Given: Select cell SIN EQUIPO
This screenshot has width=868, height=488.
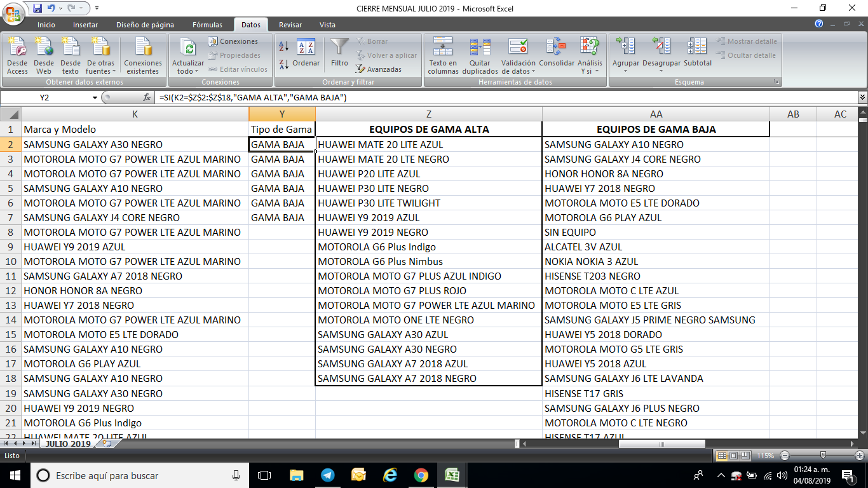Looking at the screenshot, I should (x=656, y=232).
